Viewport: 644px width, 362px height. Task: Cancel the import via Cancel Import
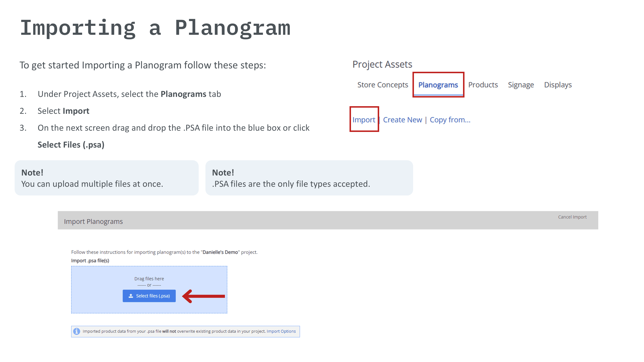tap(572, 217)
